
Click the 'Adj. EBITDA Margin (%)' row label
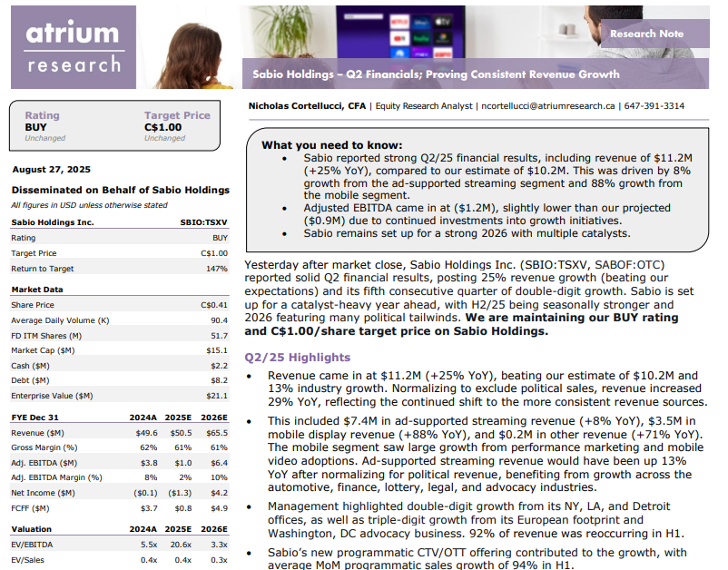[x=56, y=477]
